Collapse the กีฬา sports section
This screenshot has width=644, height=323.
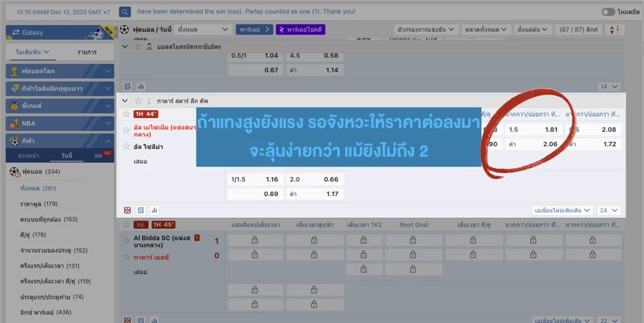coord(60,141)
